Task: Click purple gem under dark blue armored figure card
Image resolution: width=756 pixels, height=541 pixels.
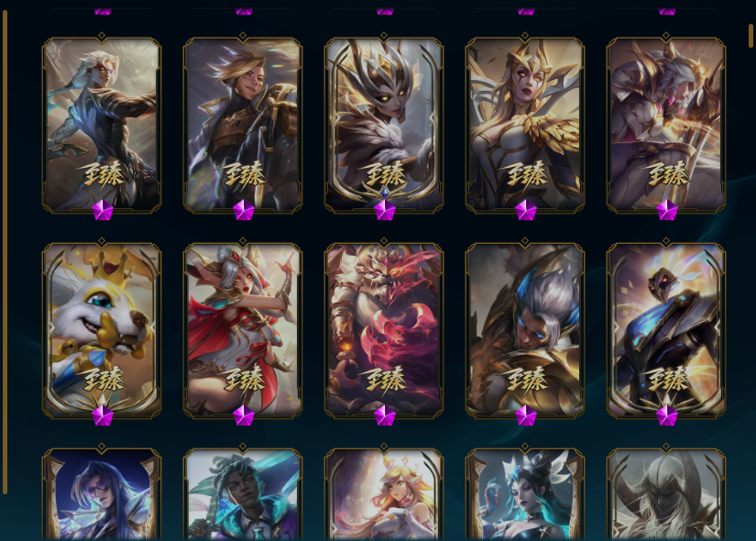Action: [667, 415]
